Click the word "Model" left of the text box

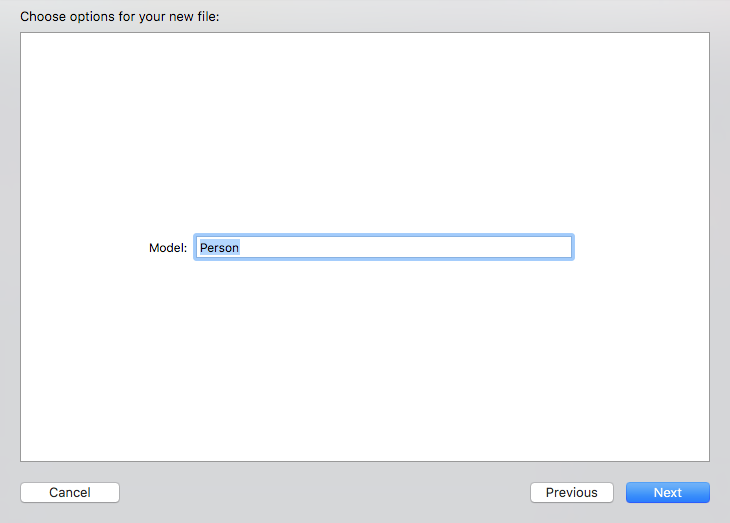[165, 247]
